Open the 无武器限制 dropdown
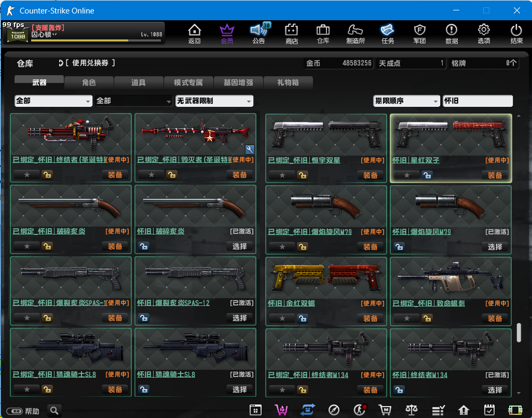 (214, 101)
